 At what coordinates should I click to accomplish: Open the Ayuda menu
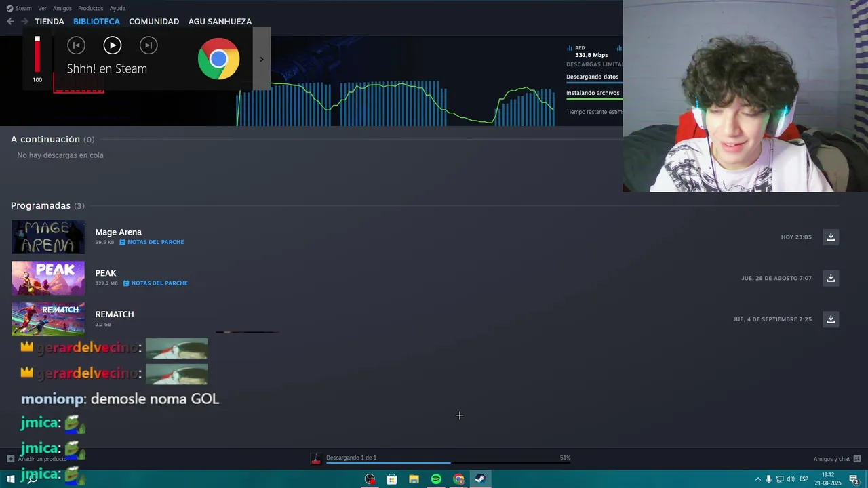[x=117, y=8]
